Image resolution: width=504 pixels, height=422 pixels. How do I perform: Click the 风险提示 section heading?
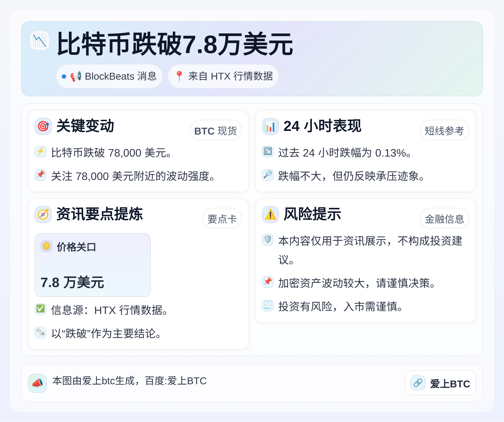pos(312,214)
